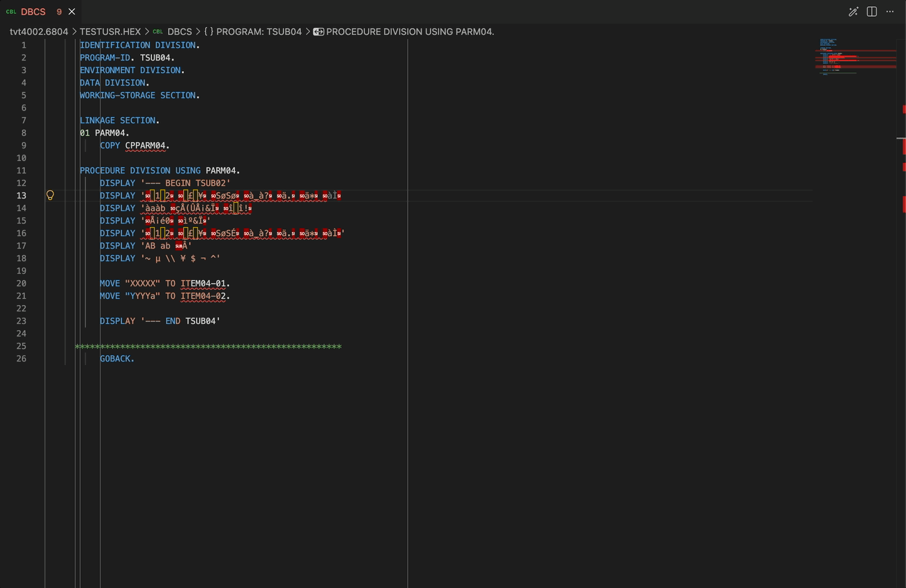This screenshot has height=588, width=906.
Task: Click the MOVE keyword on line 21
Action: click(110, 295)
